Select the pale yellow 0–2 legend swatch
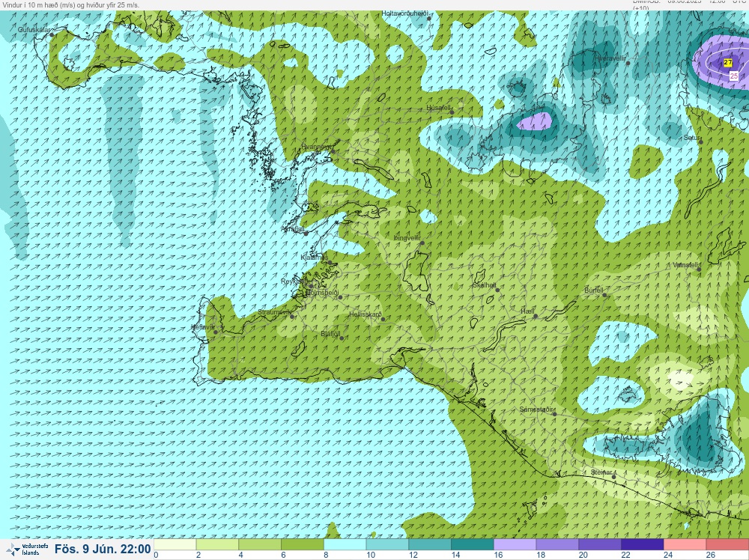The height and width of the screenshot is (560, 749). point(175,545)
